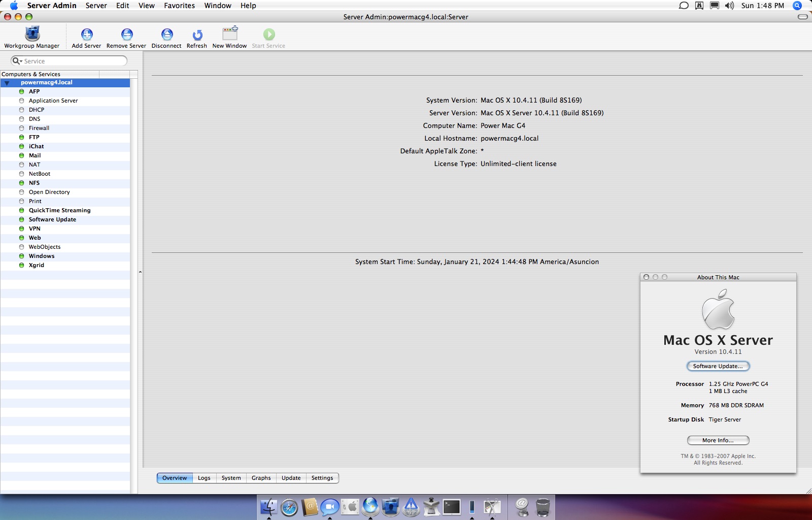Screen dimensions: 812x520
Task: Select the DHCP service
Action: pyautogui.click(x=65, y=110)
